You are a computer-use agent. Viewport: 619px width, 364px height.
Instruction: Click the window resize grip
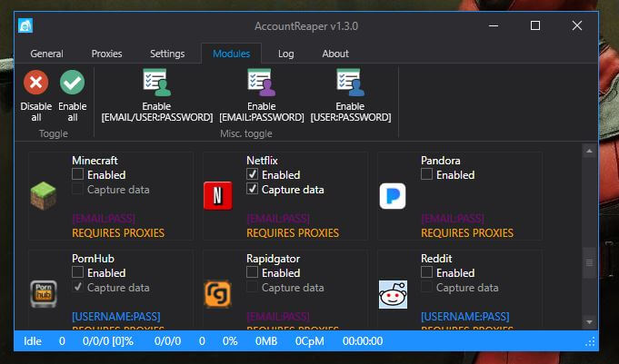(591, 342)
